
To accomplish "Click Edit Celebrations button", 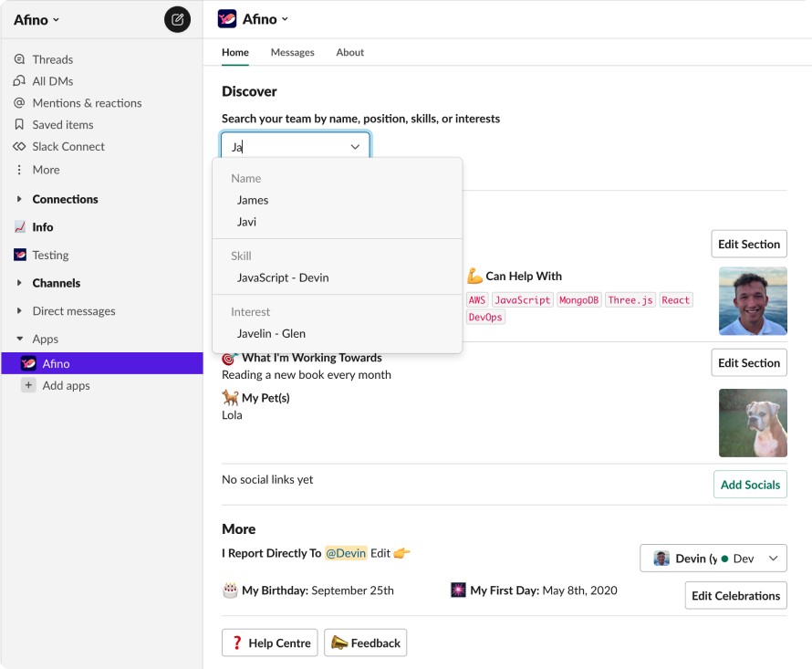I will (x=736, y=595).
